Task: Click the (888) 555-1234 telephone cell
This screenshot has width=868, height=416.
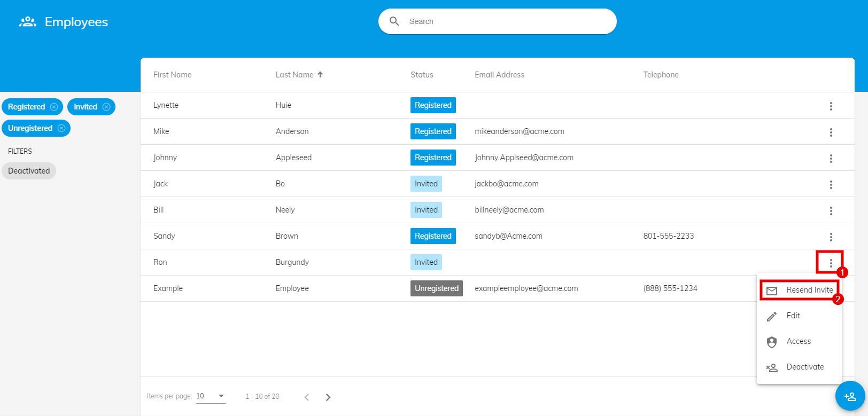Action: click(670, 288)
